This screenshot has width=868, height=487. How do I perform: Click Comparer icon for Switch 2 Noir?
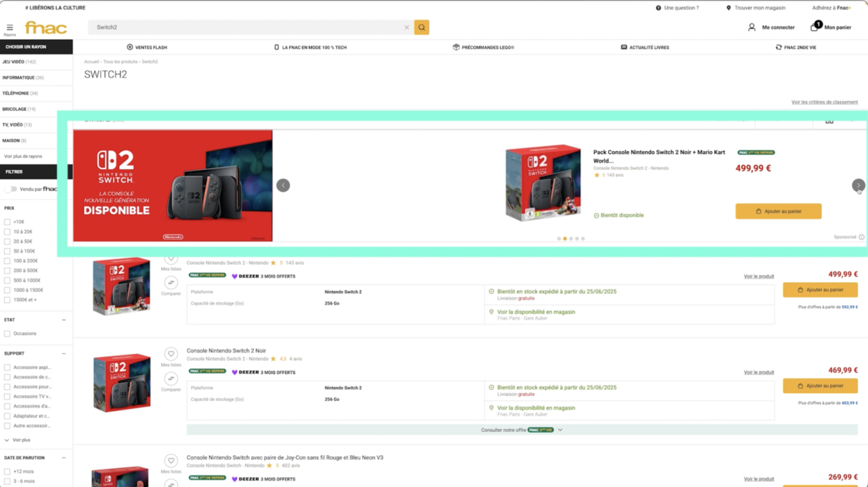coord(171,378)
